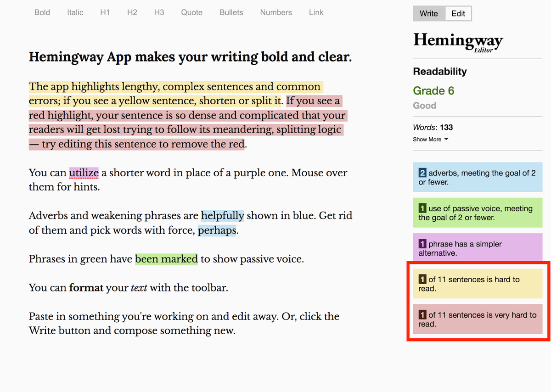
Task: Apply the H2 heading style
Action: 132,12
